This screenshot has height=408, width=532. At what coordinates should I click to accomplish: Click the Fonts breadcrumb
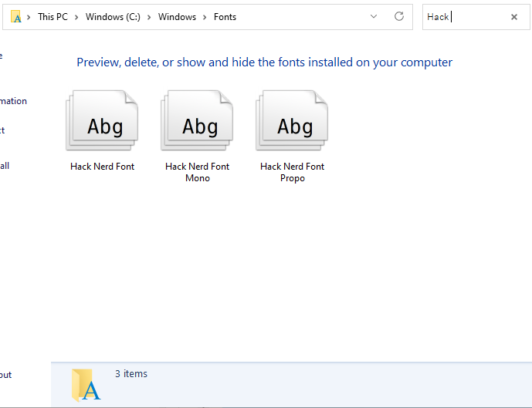pos(225,17)
